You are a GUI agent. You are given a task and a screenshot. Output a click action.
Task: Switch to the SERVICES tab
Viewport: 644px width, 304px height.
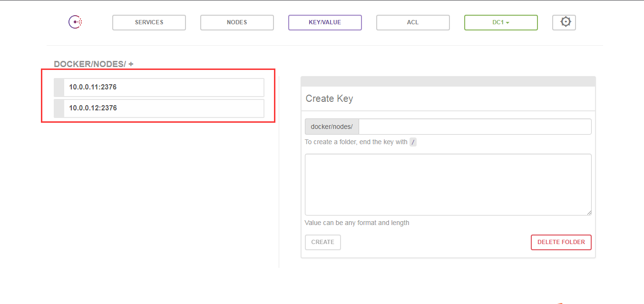click(x=149, y=22)
